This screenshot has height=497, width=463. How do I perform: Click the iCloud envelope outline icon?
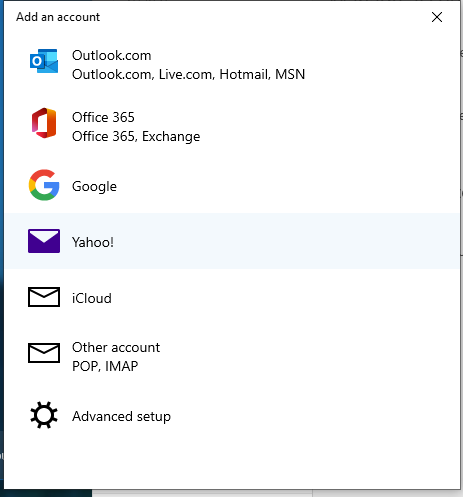tap(44, 297)
